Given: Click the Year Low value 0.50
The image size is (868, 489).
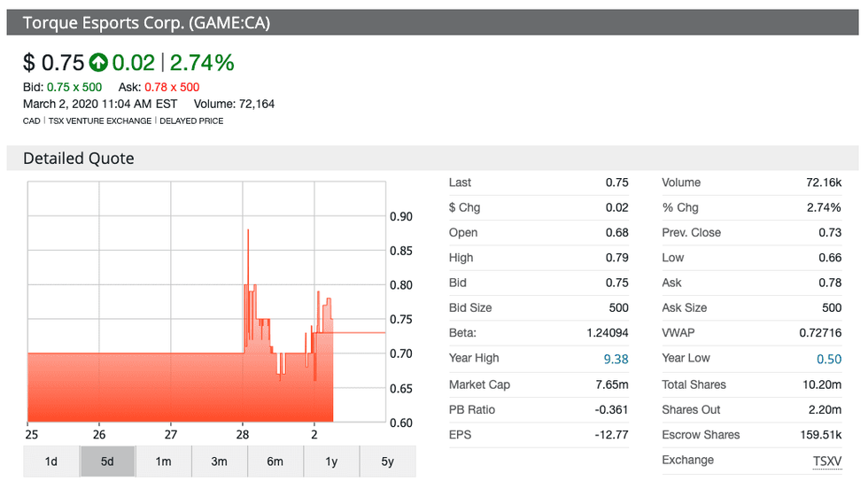Looking at the screenshot, I should tap(827, 358).
